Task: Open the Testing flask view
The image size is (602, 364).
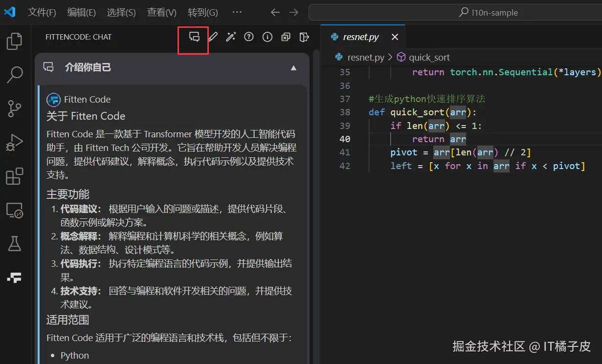Action: point(14,243)
